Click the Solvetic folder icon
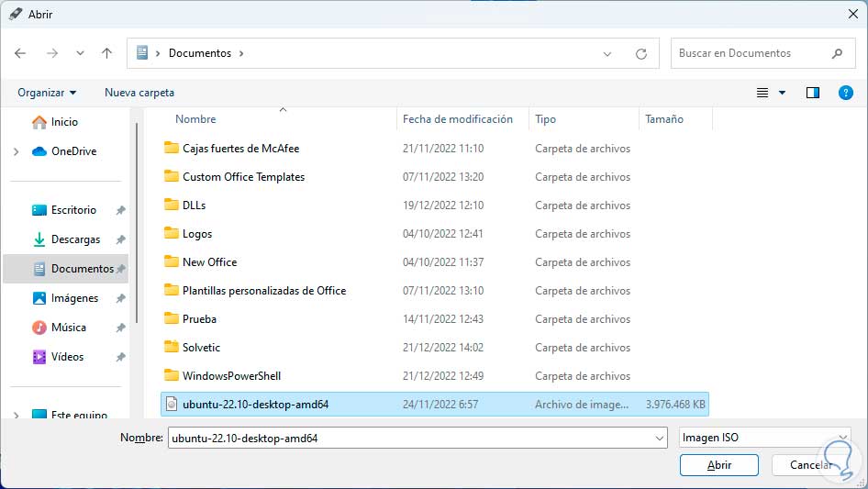This screenshot has height=489, width=868. tap(172, 347)
